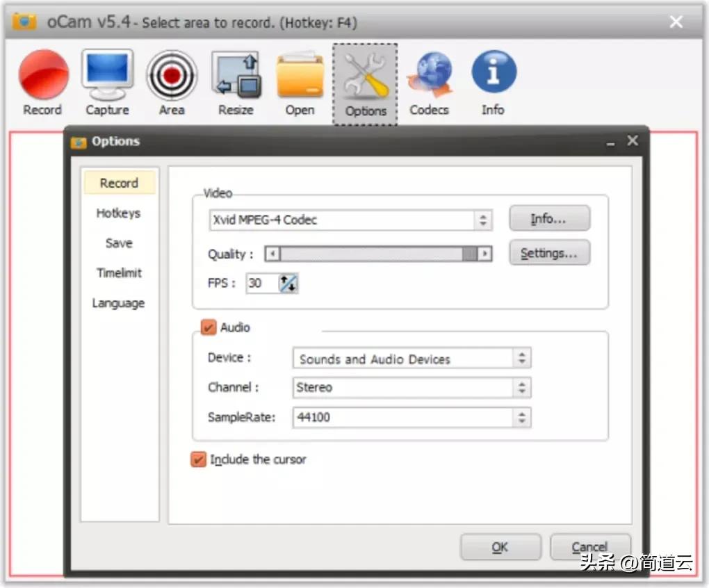Click the Quality slider right arrow
Screen dimensions: 709x588
[x=485, y=254]
